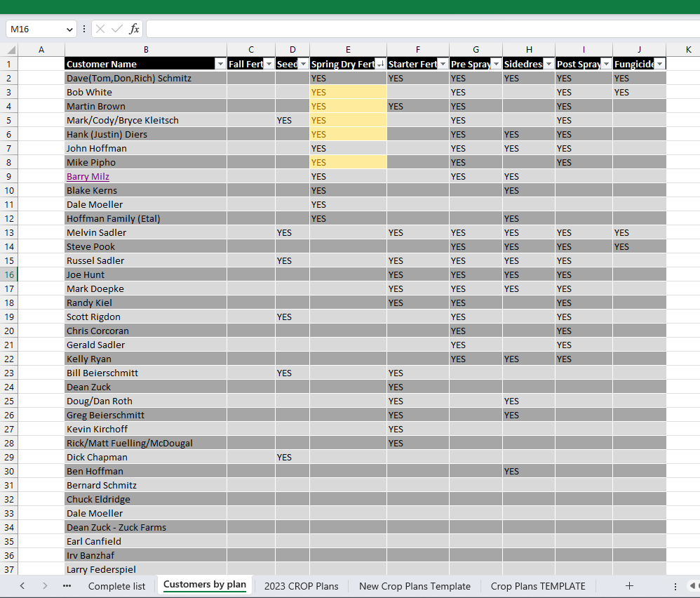Open Crop Plans TEMPLATE sheet tab

tap(538, 586)
